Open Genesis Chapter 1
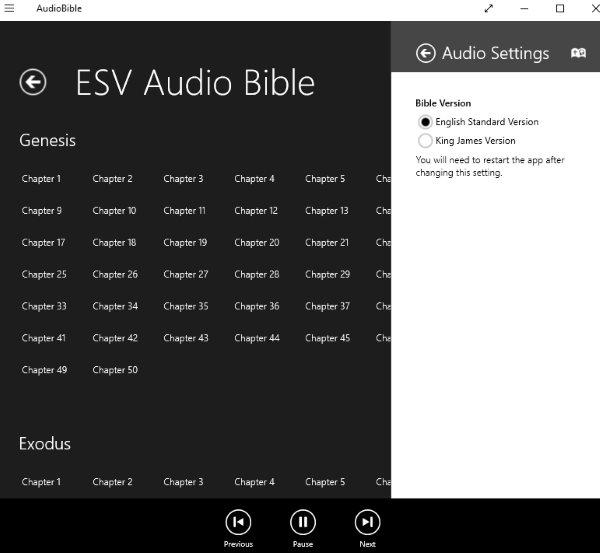The height and width of the screenshot is (553, 600). 41,179
